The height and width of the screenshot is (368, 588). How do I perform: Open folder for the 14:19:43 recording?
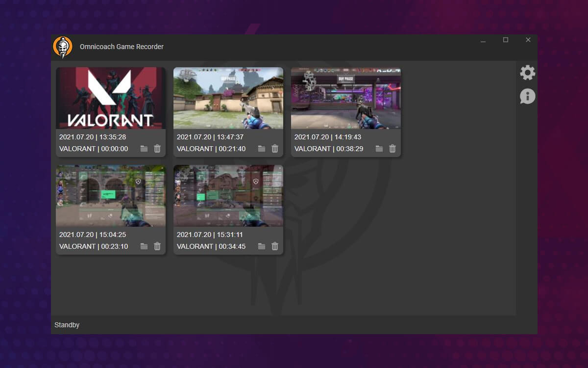click(379, 149)
